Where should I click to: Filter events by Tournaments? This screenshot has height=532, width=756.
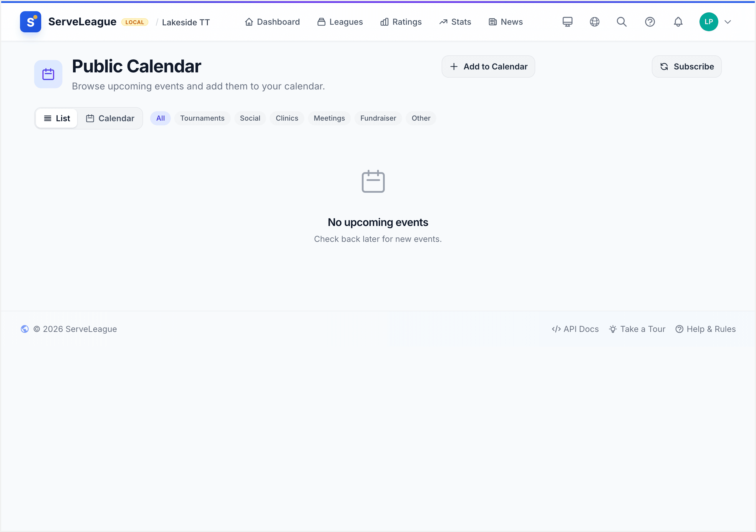click(202, 118)
